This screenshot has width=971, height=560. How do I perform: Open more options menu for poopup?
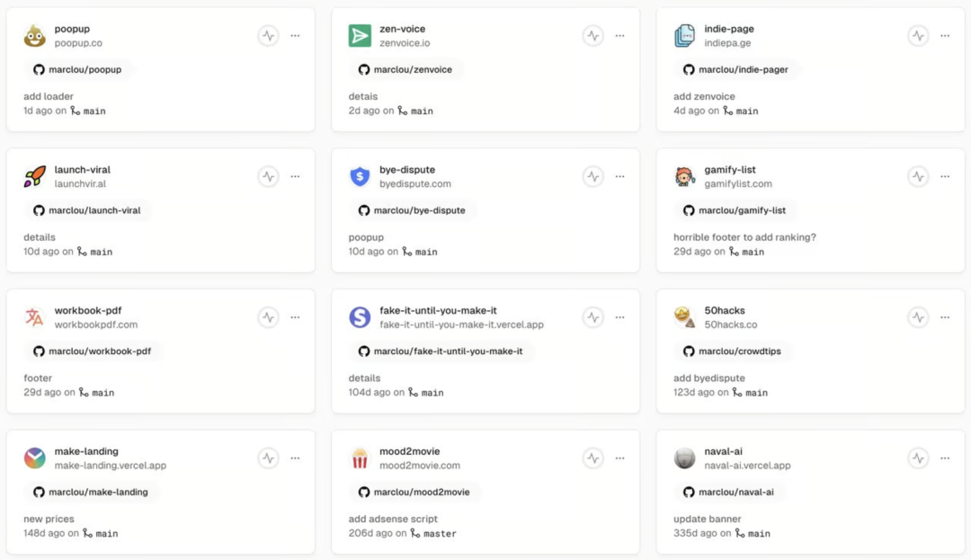point(295,36)
